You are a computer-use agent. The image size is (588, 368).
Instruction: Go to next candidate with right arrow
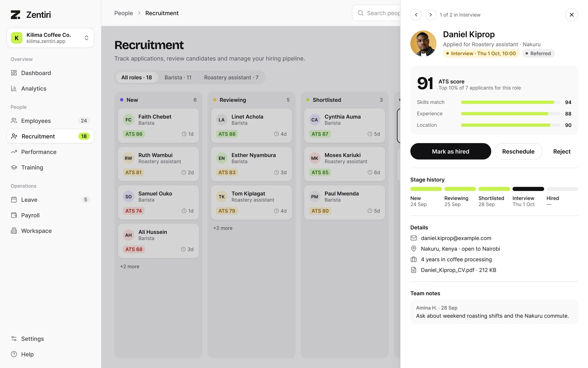431,15
